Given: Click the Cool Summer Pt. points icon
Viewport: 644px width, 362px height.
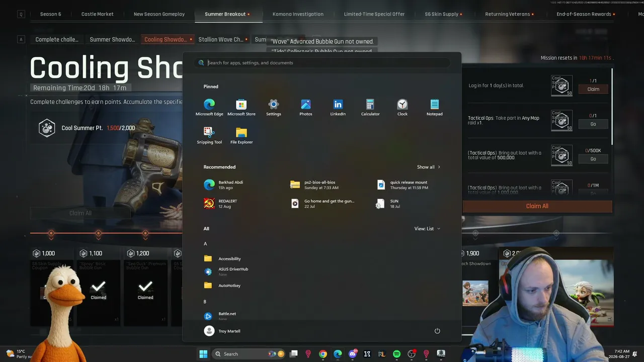Looking at the screenshot, I should (x=47, y=128).
